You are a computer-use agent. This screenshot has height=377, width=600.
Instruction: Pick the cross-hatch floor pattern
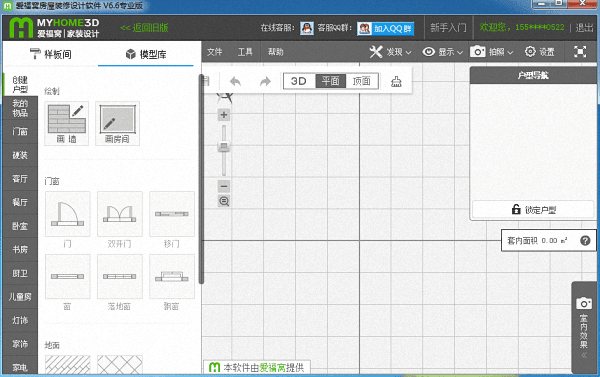point(120,364)
